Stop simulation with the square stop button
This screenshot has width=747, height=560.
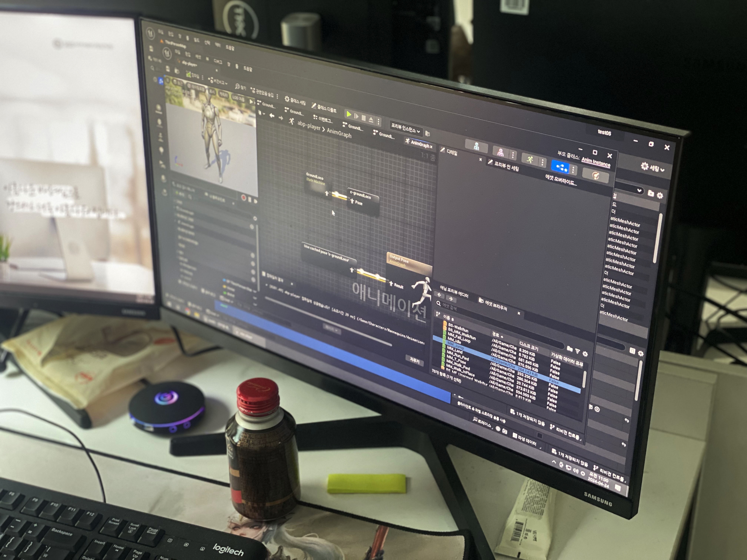point(364,118)
